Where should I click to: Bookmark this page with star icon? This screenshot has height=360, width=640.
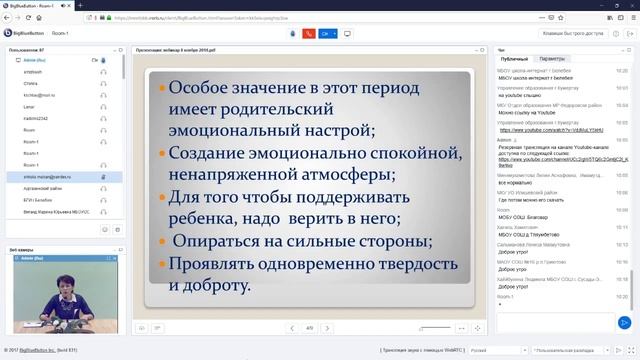561,18
